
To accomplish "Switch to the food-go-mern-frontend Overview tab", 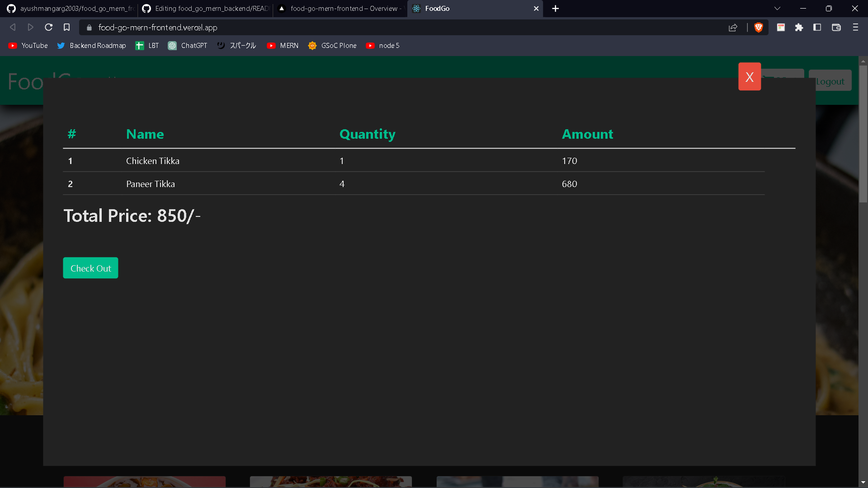I will (339, 9).
